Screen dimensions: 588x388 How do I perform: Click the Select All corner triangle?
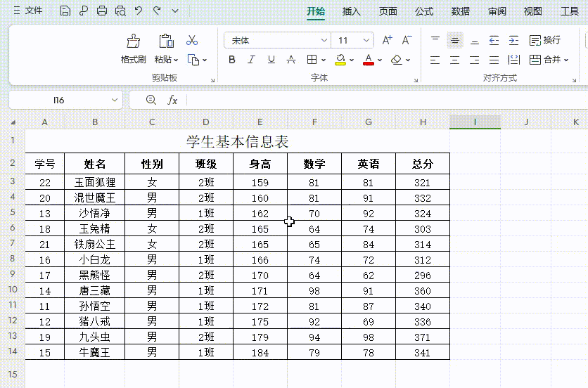[13, 122]
